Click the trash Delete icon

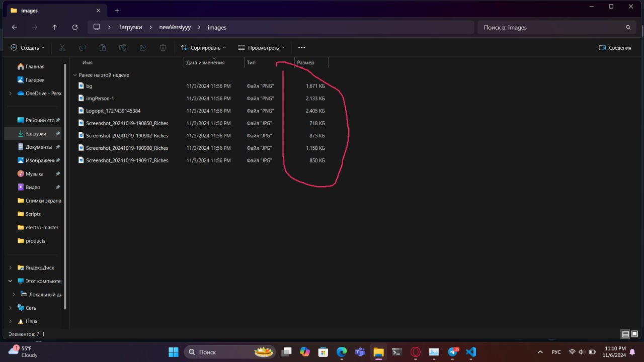pos(163,48)
